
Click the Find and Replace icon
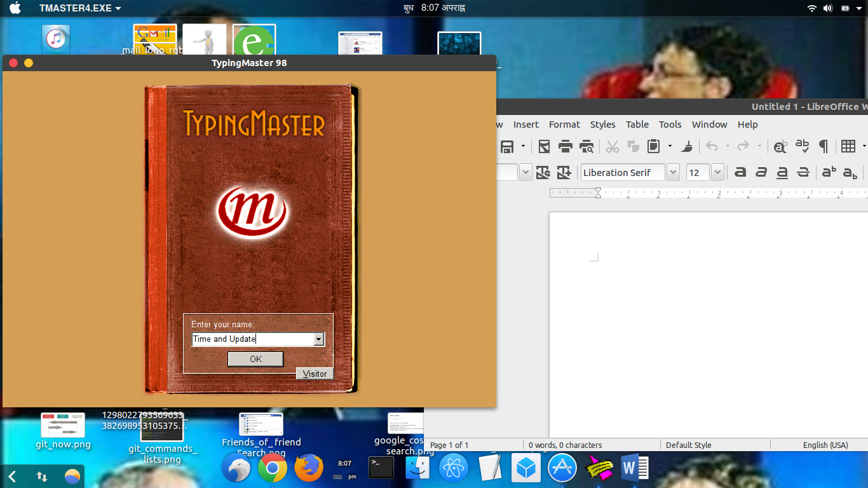[780, 147]
